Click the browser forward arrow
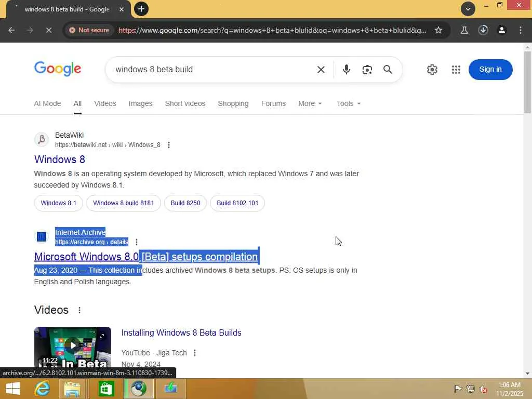 (x=30, y=30)
